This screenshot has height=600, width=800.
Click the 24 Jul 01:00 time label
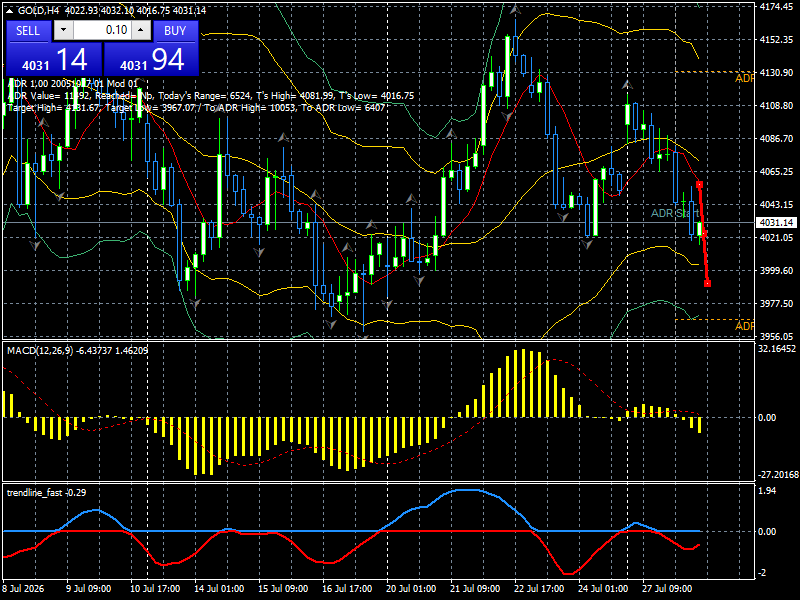click(604, 589)
